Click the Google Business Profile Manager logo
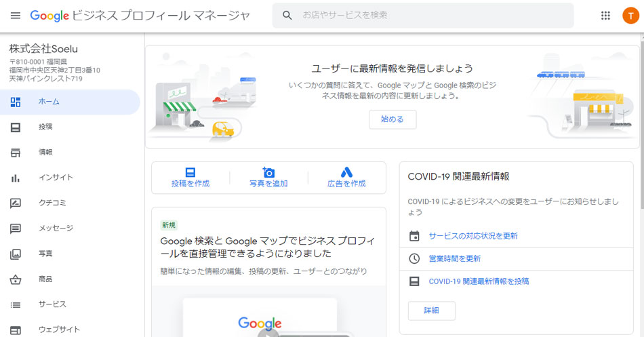 click(140, 16)
